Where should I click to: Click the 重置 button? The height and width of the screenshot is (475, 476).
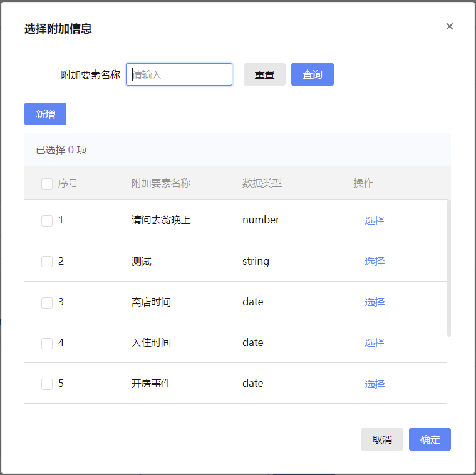click(x=264, y=74)
